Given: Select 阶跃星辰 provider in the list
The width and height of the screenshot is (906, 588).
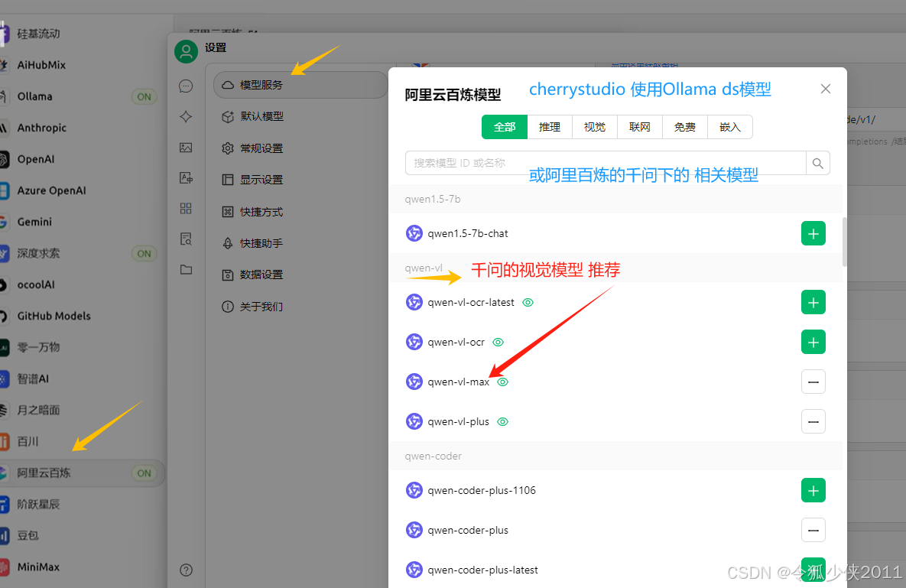Looking at the screenshot, I should tap(82, 504).
